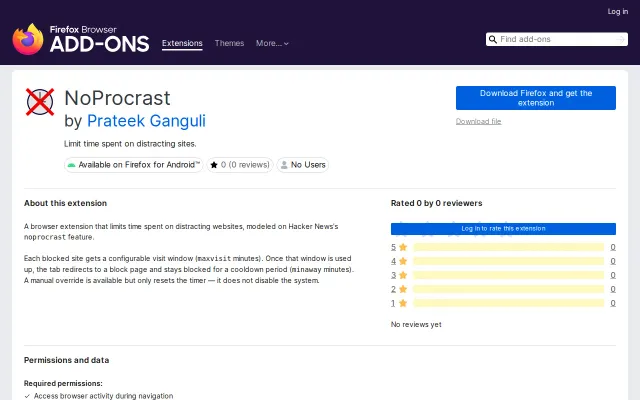Screen dimensions: 640x400
Task: Click 'Access browser activity during navigation'
Action: (103, 396)
